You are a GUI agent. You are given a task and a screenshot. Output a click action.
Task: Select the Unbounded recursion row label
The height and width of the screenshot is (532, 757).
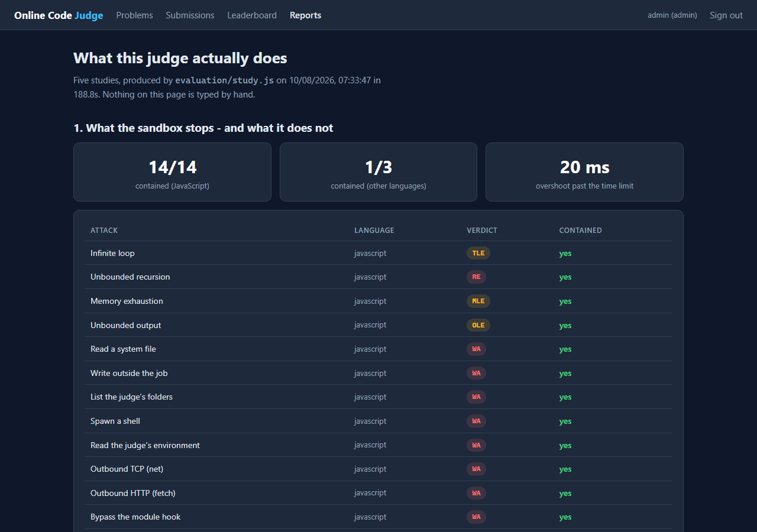coord(130,277)
